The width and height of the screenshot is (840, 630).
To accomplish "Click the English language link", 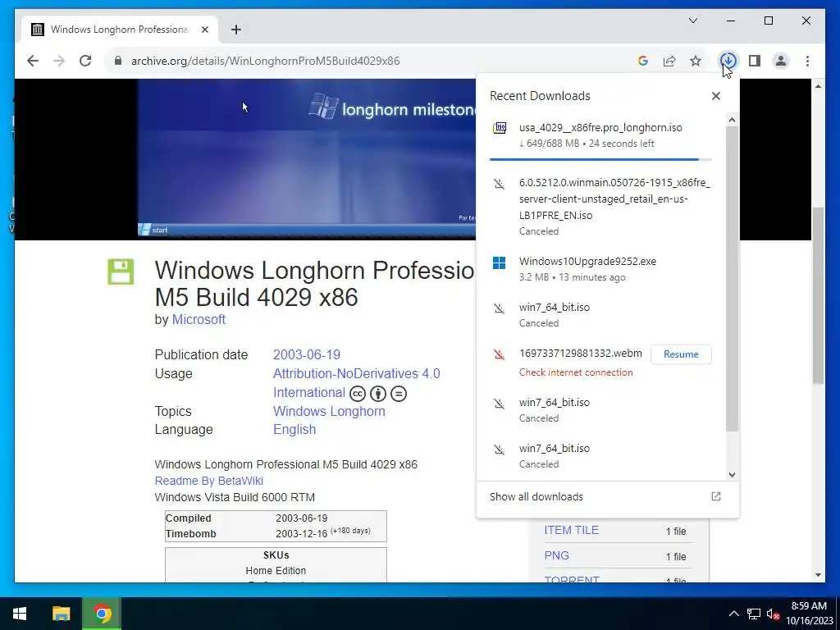I will coord(294,429).
